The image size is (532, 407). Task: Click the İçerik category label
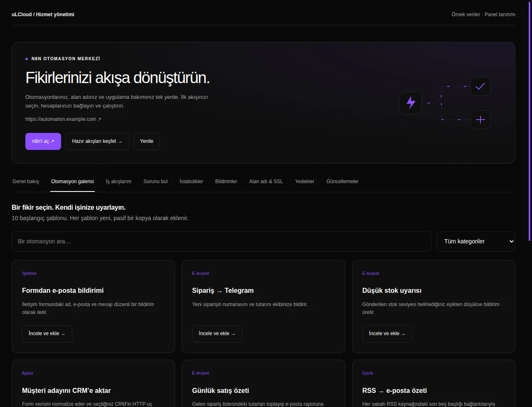pyautogui.click(x=368, y=373)
